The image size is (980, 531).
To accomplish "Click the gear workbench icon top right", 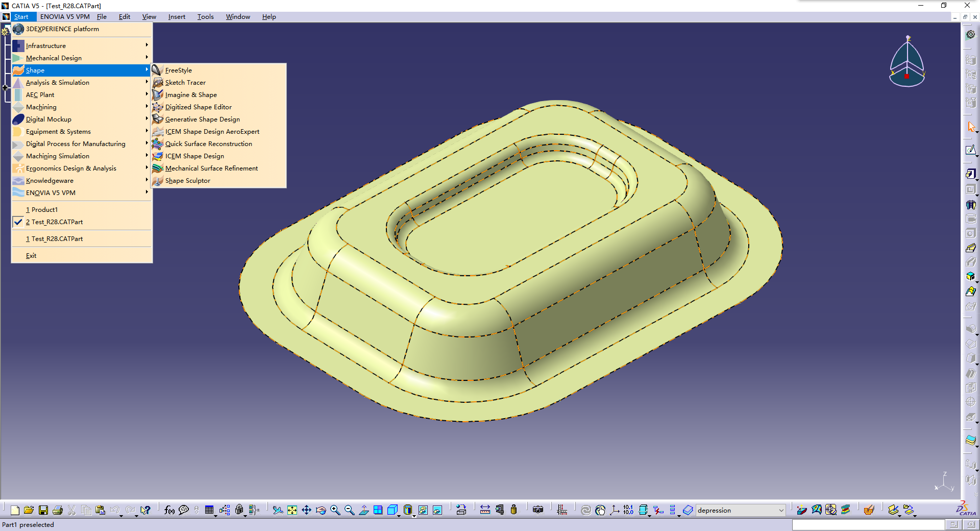I will coord(971,35).
